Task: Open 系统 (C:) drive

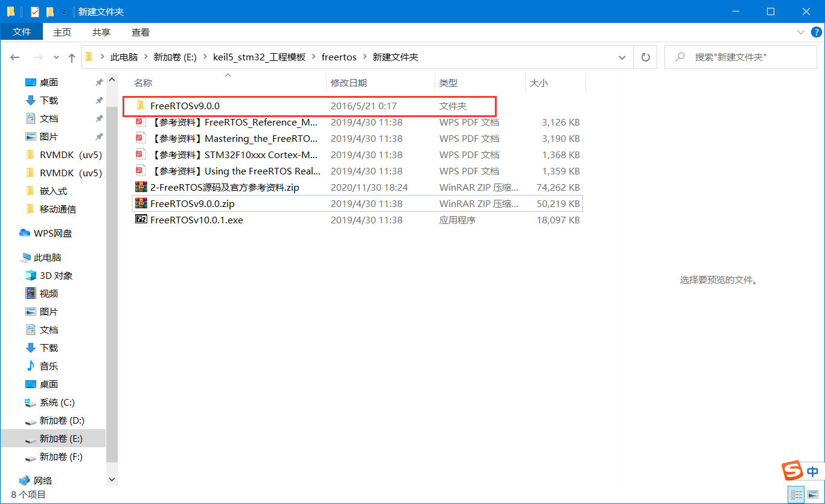Action: click(x=57, y=402)
